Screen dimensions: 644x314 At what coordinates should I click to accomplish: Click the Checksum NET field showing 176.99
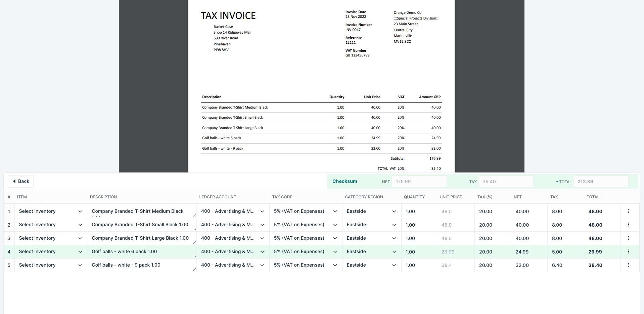[x=419, y=182]
